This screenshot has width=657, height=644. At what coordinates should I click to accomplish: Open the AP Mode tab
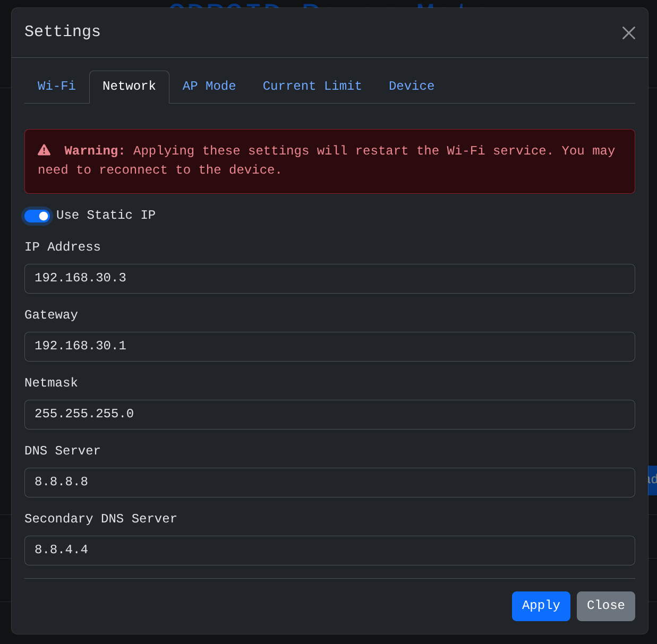(209, 86)
